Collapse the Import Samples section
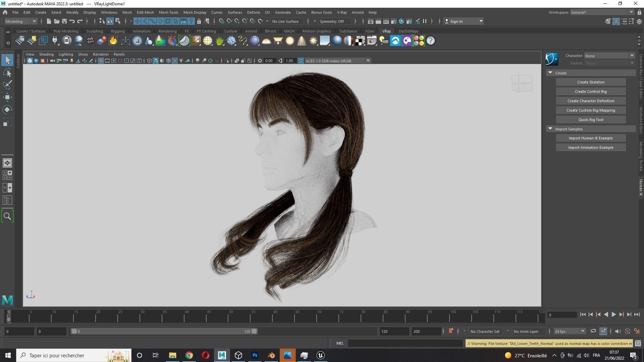The height and width of the screenshot is (362, 644). (x=550, y=129)
